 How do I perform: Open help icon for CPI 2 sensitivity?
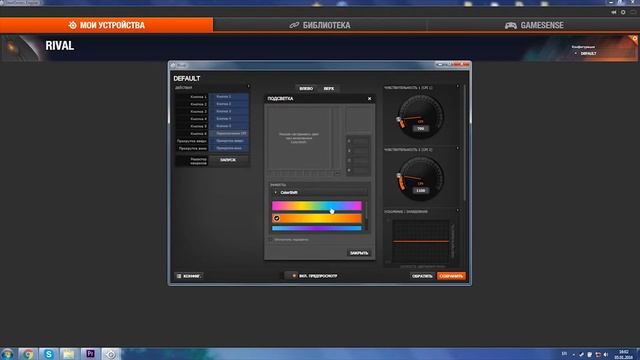click(458, 149)
